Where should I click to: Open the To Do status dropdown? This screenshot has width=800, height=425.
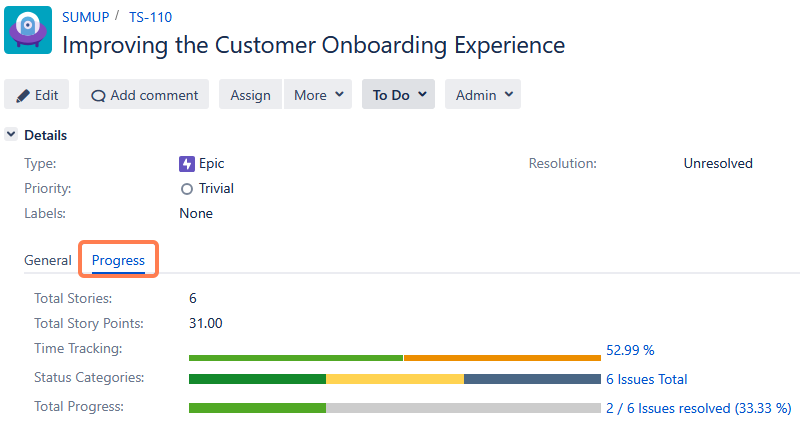(398, 95)
